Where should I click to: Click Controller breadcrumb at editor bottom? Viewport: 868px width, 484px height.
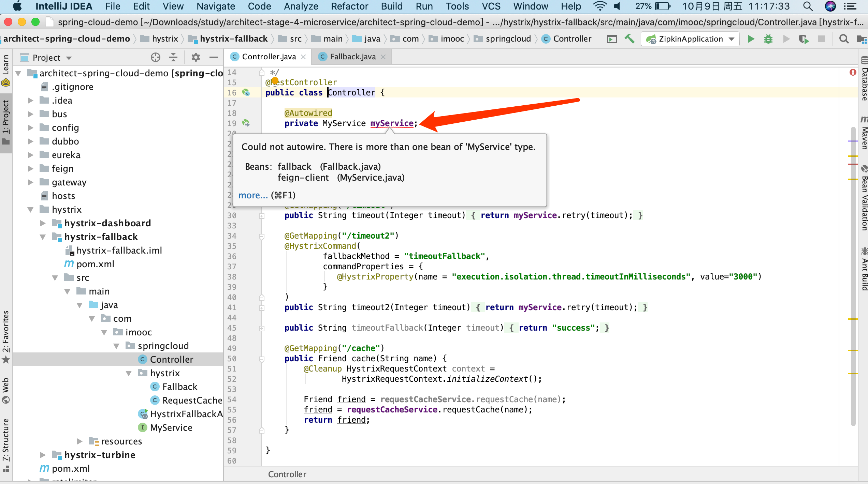pyautogui.click(x=287, y=474)
